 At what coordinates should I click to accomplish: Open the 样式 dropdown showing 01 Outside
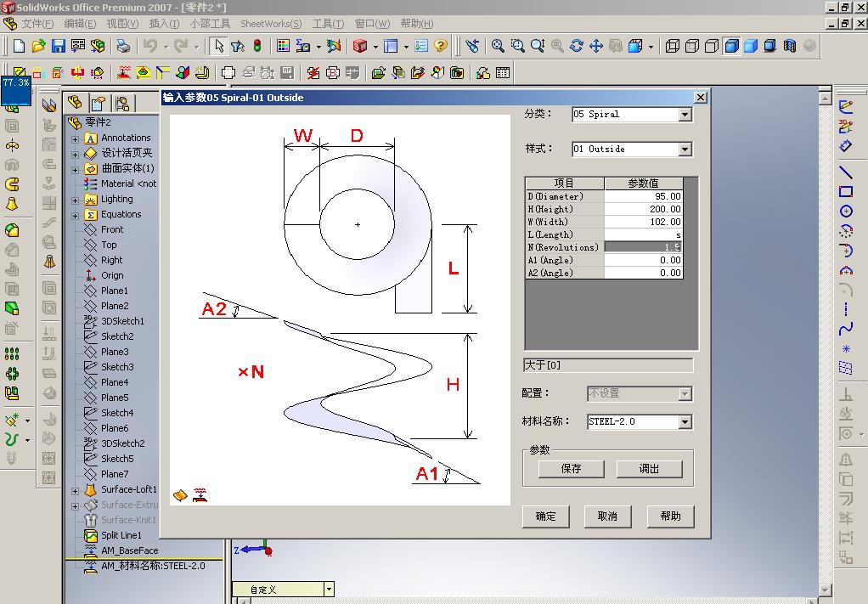pyautogui.click(x=685, y=150)
